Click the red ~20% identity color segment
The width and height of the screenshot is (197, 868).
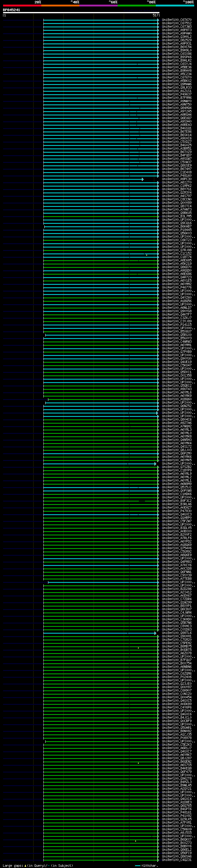[22, 6]
